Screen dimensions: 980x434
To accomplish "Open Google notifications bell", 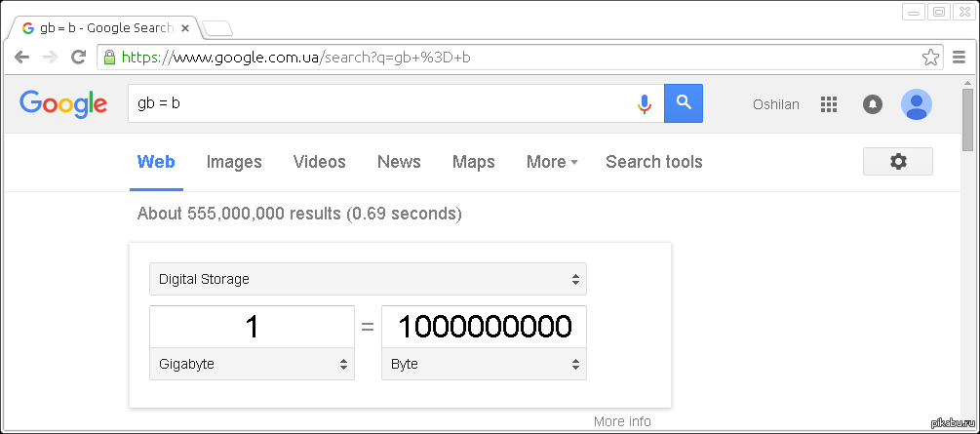I will point(873,104).
